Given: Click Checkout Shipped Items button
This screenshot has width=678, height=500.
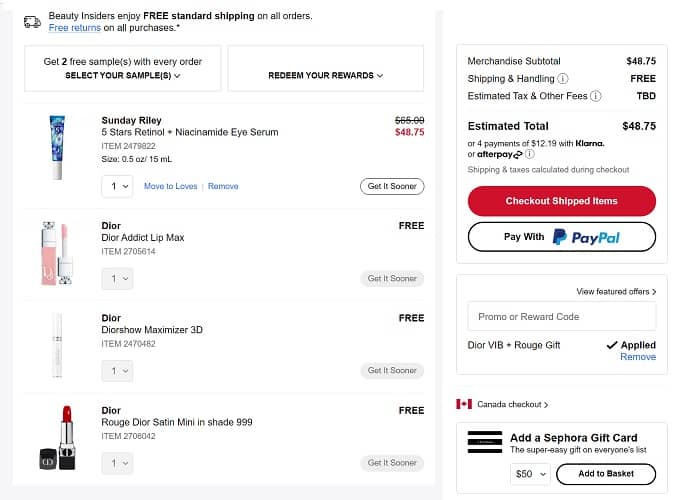Looking at the screenshot, I should click(x=561, y=201).
